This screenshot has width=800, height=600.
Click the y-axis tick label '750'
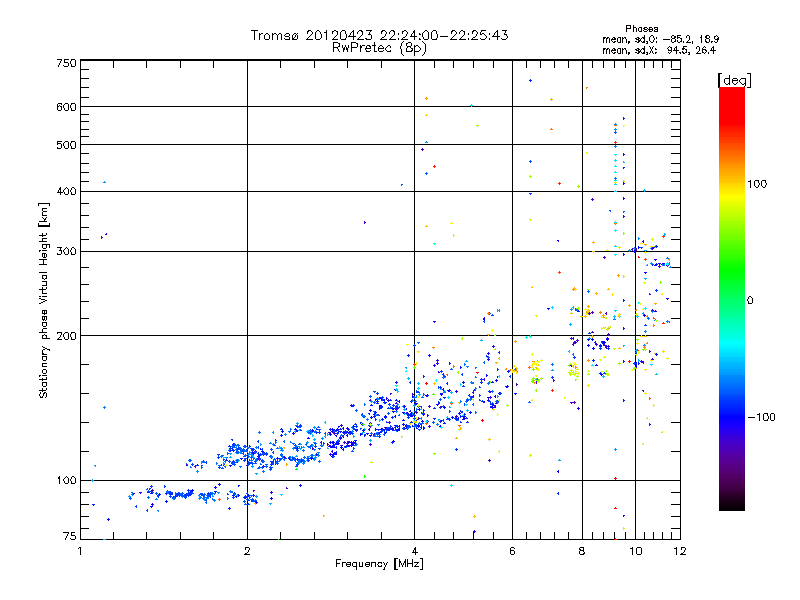[67, 63]
